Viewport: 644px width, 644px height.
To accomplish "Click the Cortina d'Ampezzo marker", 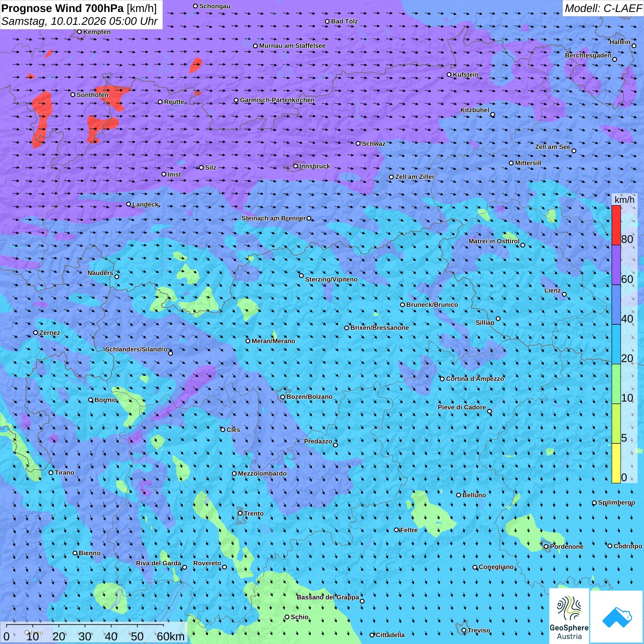I will pos(443,379).
